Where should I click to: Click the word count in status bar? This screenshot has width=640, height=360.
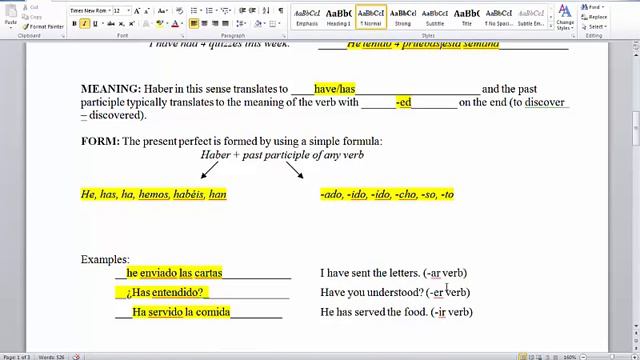(x=51, y=357)
